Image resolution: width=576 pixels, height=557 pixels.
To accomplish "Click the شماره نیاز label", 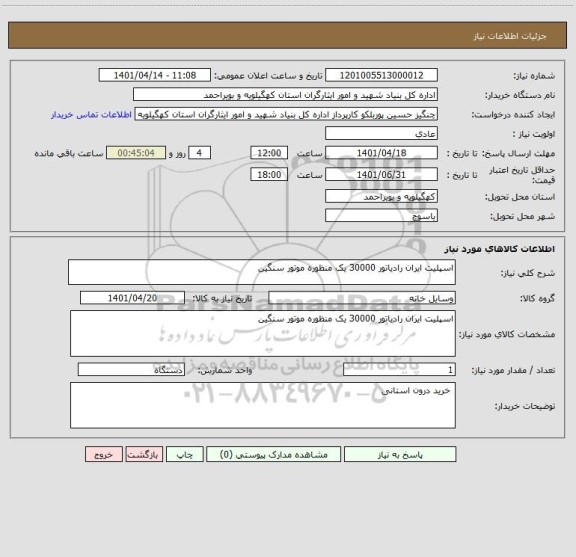I will [534, 76].
